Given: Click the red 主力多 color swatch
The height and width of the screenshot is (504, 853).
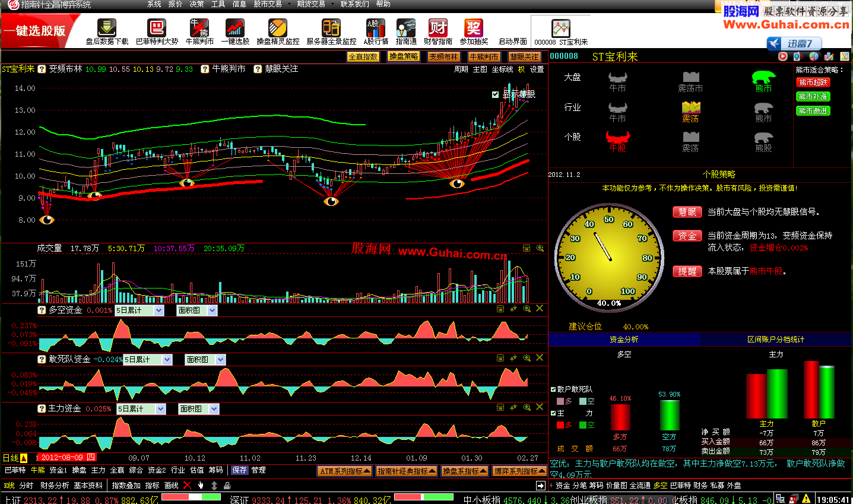Looking at the screenshot, I should point(560,425).
